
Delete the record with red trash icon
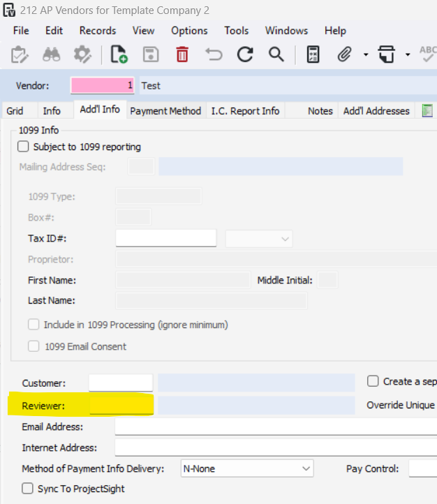(182, 54)
